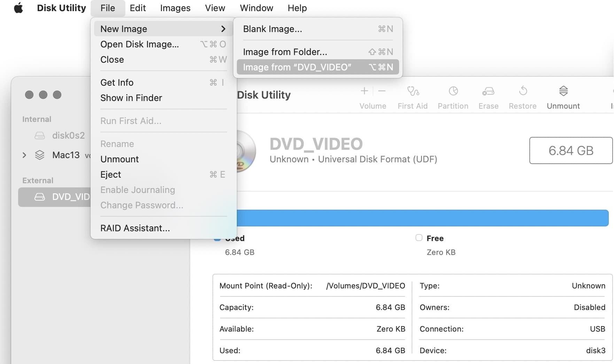
Task: Click the add Volume plus icon
Action: [x=364, y=91]
